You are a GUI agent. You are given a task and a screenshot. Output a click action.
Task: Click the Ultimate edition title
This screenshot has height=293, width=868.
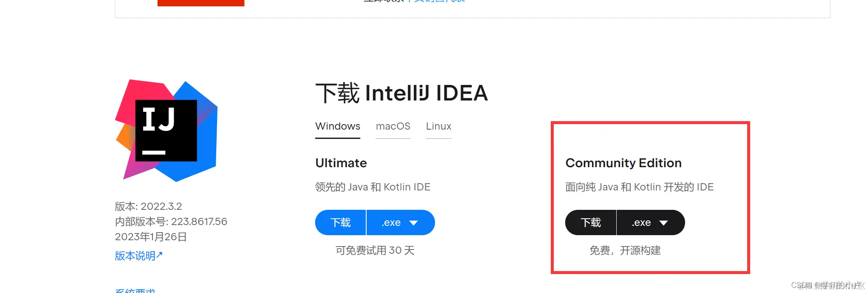point(340,163)
